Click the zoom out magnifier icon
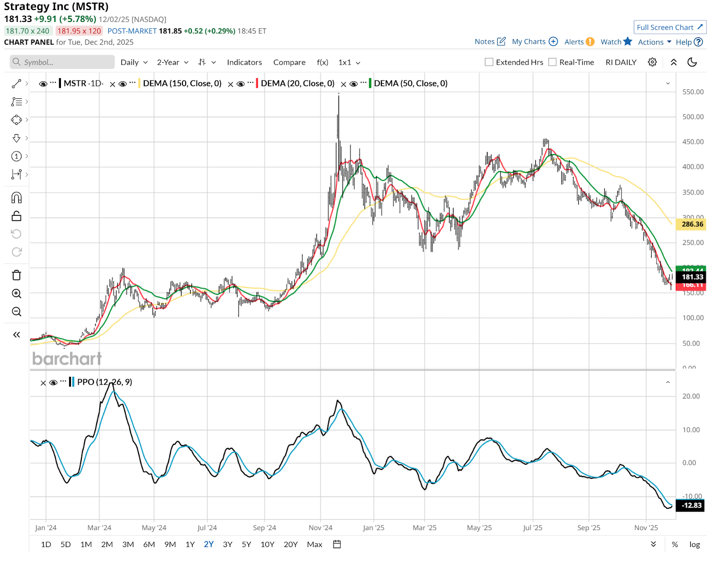Image resolution: width=728 pixels, height=563 pixels. coord(16,312)
